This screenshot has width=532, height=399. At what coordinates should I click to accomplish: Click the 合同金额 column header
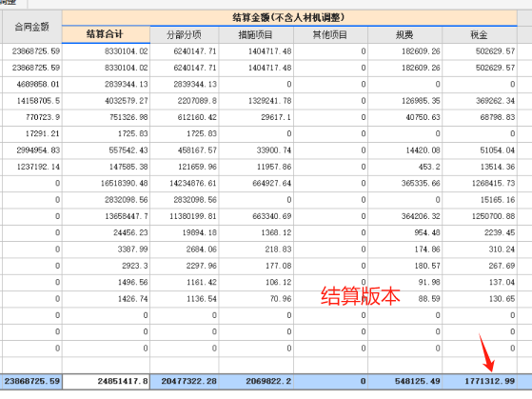[x=32, y=27]
